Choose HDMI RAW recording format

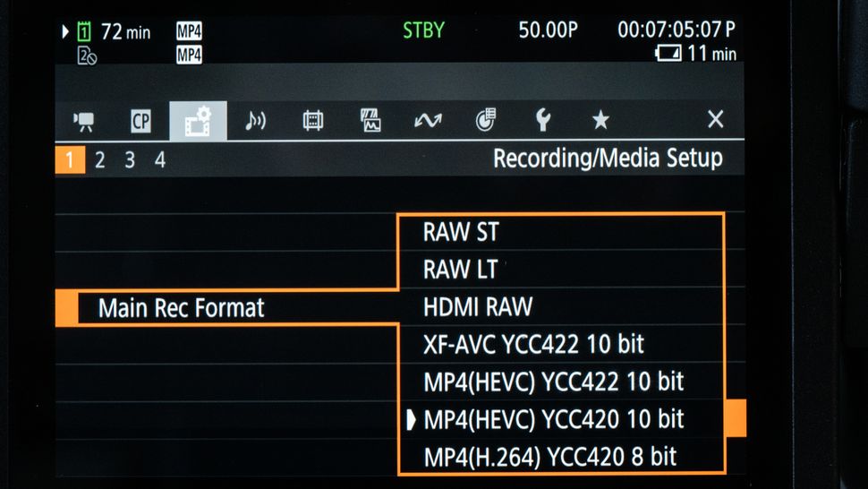(478, 308)
